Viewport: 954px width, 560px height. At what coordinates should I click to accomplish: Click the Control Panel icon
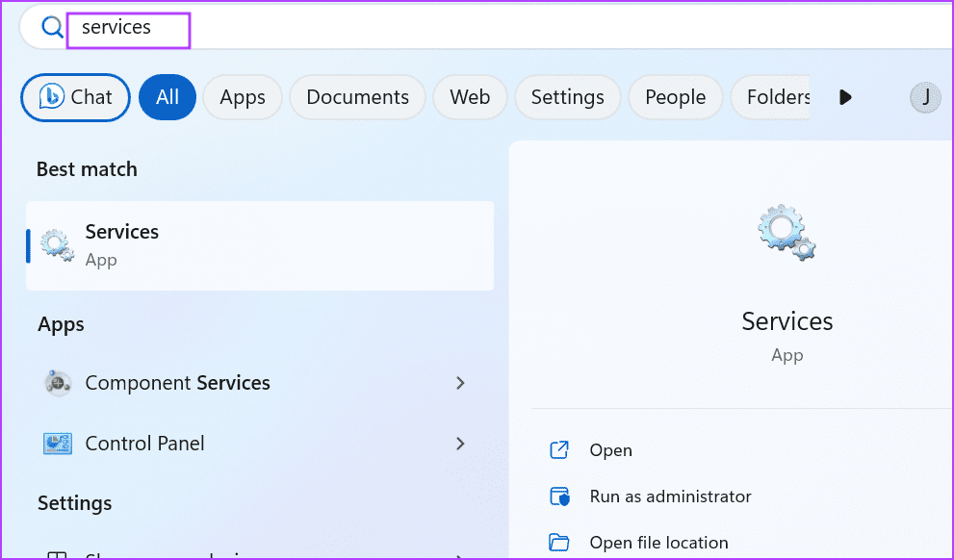pos(58,444)
